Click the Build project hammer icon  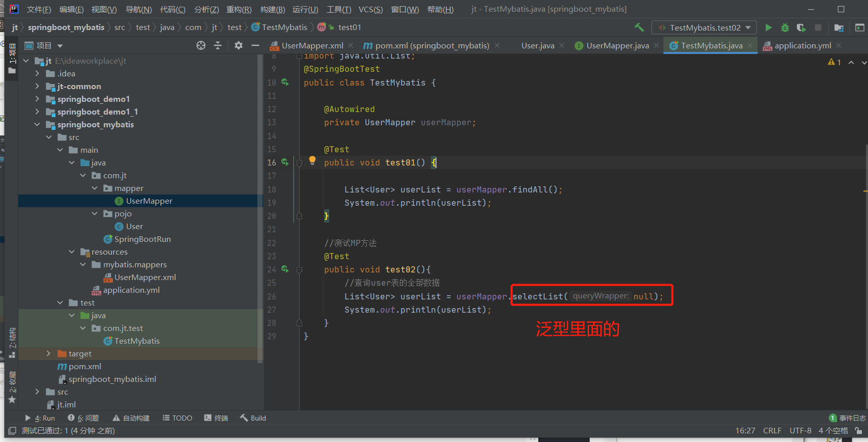pyautogui.click(x=639, y=27)
